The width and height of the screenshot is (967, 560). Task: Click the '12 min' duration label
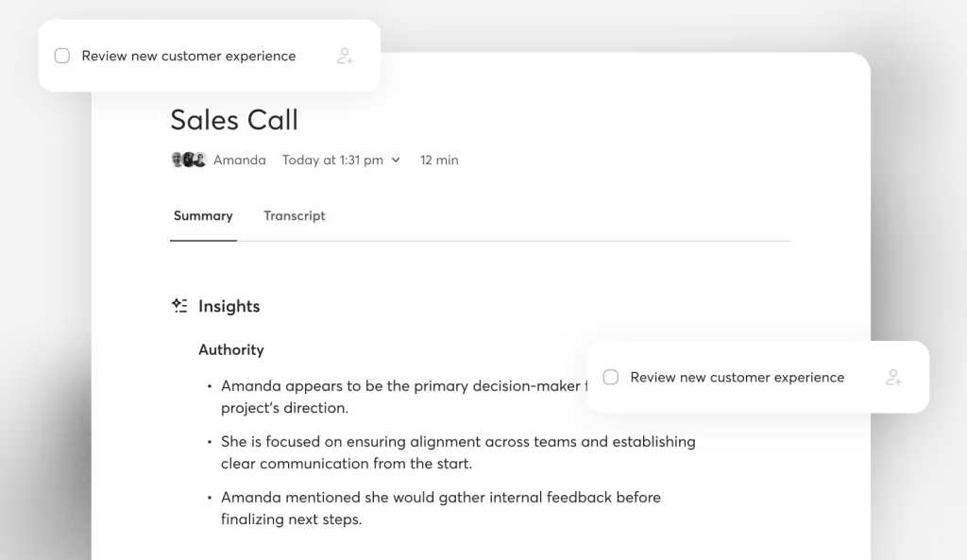click(x=438, y=160)
